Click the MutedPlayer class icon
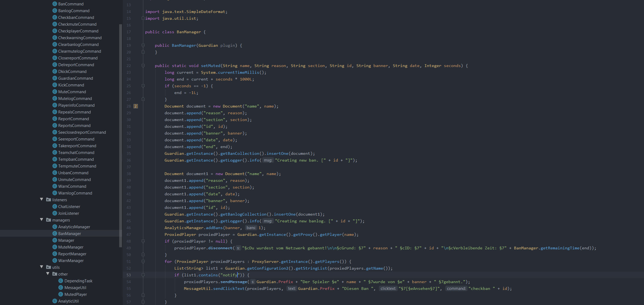644x305 pixels. pos(61,294)
